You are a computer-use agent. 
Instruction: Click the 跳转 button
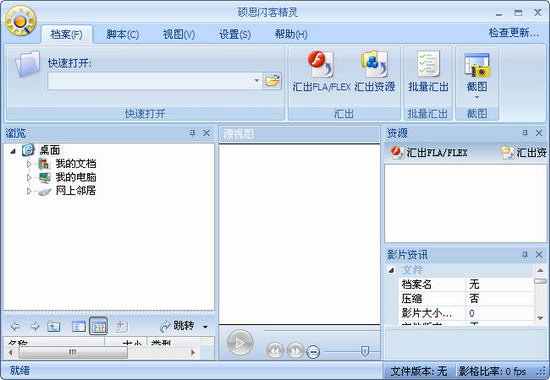pos(177,326)
